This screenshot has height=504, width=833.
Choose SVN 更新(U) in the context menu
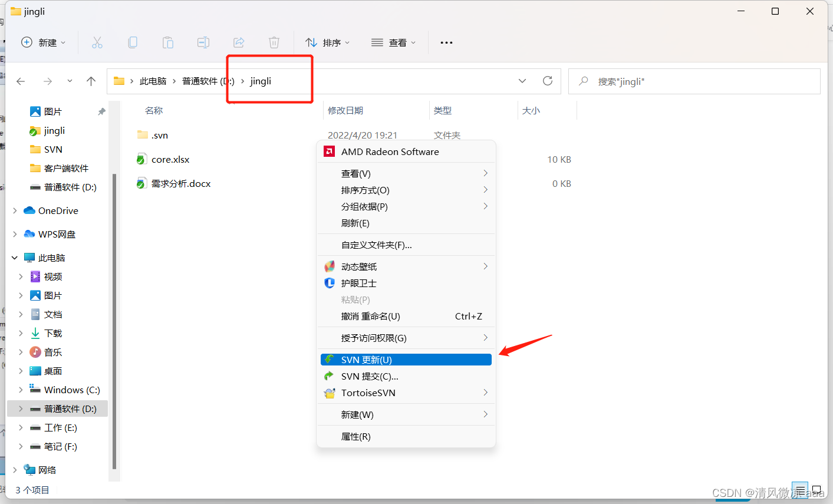pos(407,360)
